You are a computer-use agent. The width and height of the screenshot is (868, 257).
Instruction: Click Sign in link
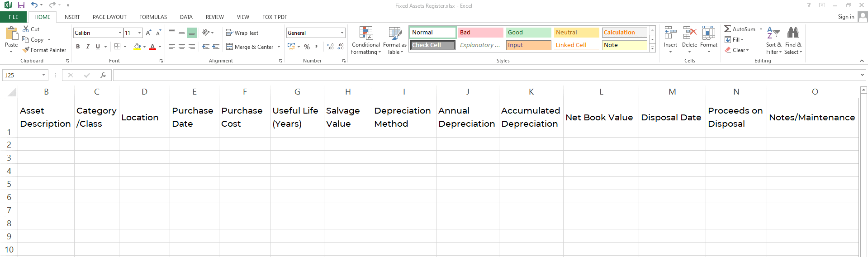(846, 17)
